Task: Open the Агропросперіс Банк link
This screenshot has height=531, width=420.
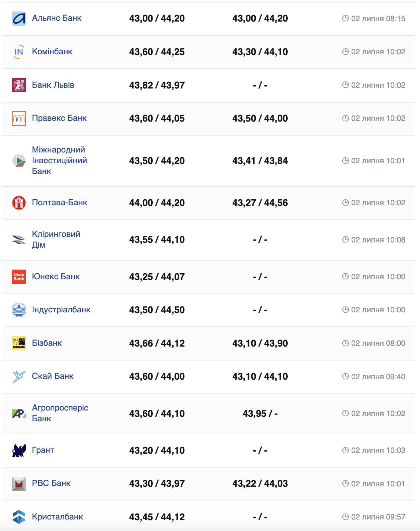Action: tap(60, 413)
